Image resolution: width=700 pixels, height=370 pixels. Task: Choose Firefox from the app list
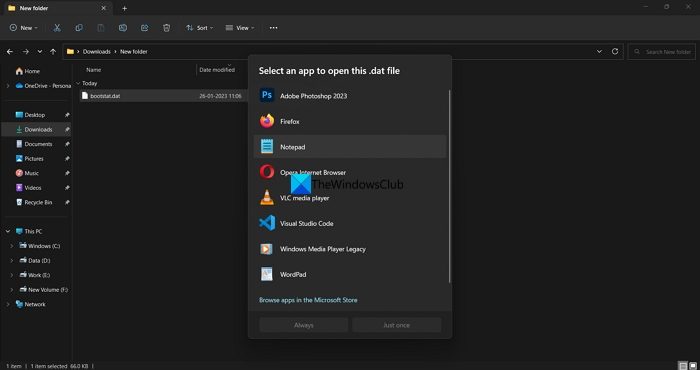click(350, 121)
